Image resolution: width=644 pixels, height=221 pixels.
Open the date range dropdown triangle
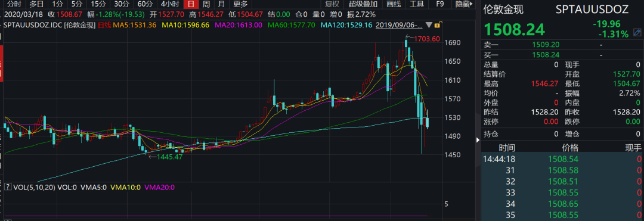coord(429,25)
